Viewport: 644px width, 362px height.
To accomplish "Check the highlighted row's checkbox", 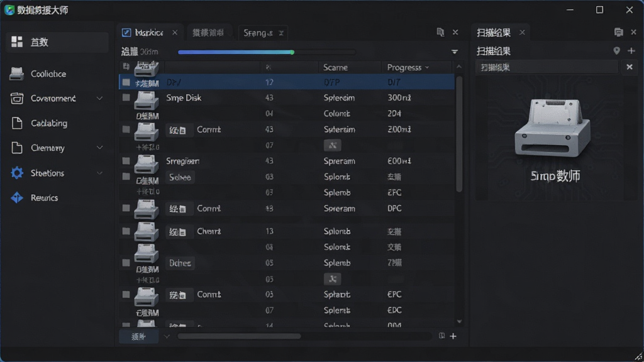I will [x=126, y=82].
